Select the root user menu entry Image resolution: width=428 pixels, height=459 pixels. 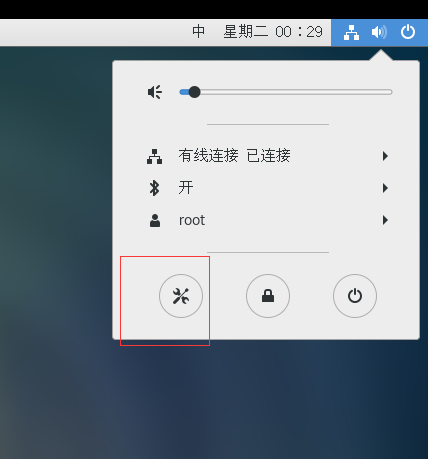pos(266,220)
